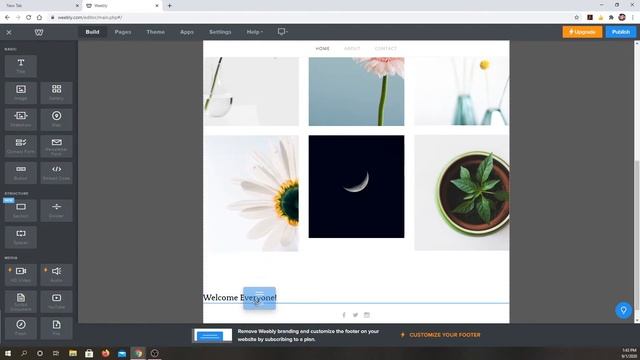
Task: Select the Image element
Action: click(21, 93)
